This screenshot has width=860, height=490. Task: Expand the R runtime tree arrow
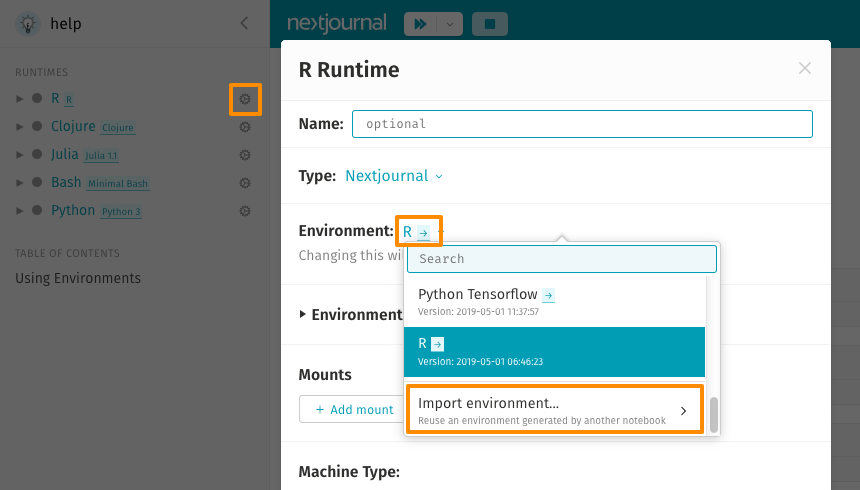click(x=20, y=99)
